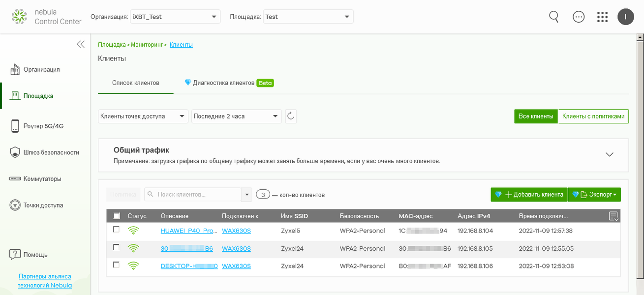644x295 pixels.
Task: Open the table column settings icon
Action: (613, 216)
